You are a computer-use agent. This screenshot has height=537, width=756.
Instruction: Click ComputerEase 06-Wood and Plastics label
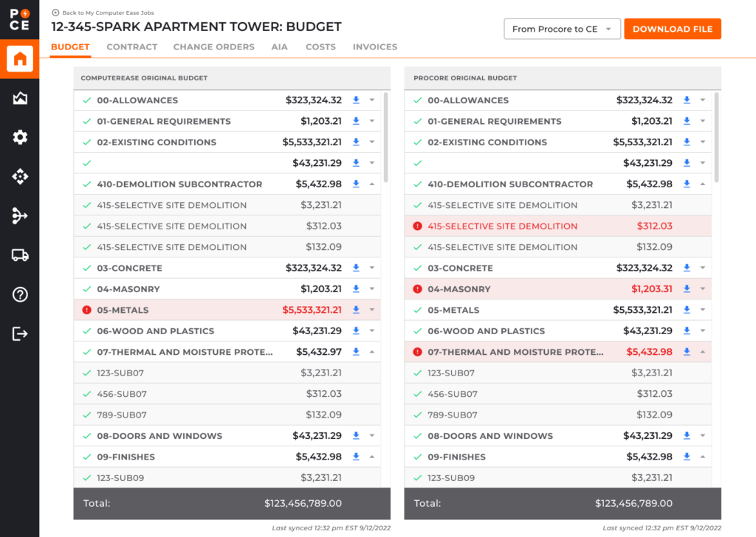point(155,331)
